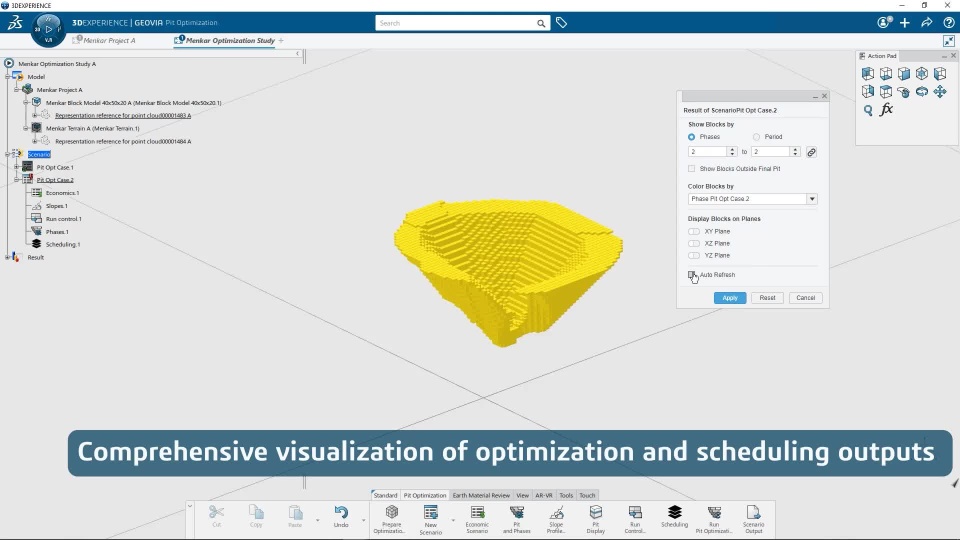Open the Economic Scenario tool
The height and width of the screenshot is (540, 960).
click(x=477, y=519)
